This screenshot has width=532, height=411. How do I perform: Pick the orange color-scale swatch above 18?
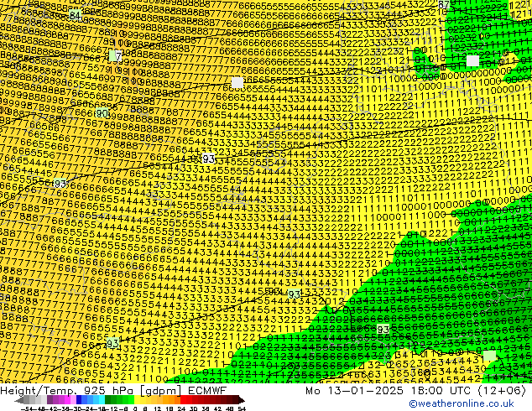coord(171,400)
